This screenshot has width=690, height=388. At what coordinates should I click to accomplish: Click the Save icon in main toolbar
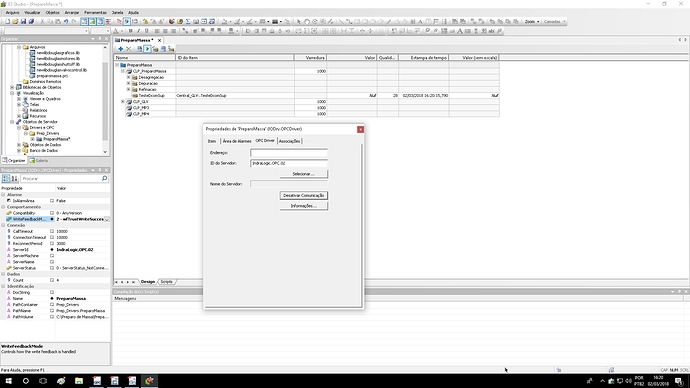(x=23, y=21)
